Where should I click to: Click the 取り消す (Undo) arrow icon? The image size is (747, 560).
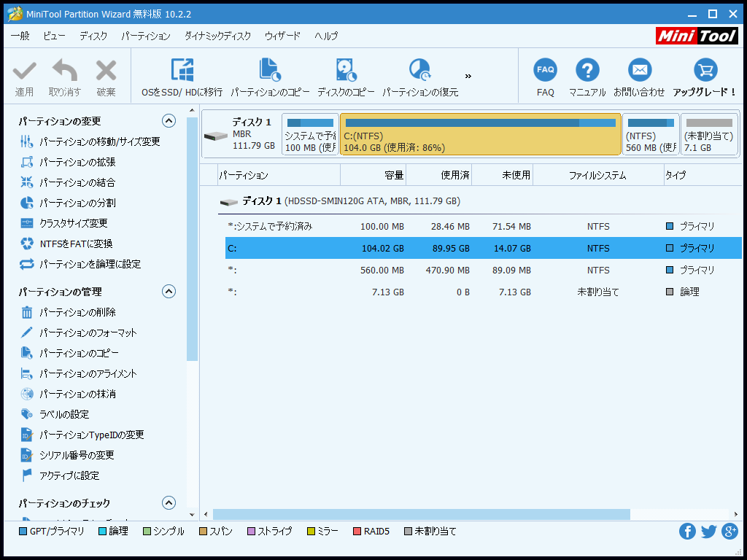65,71
